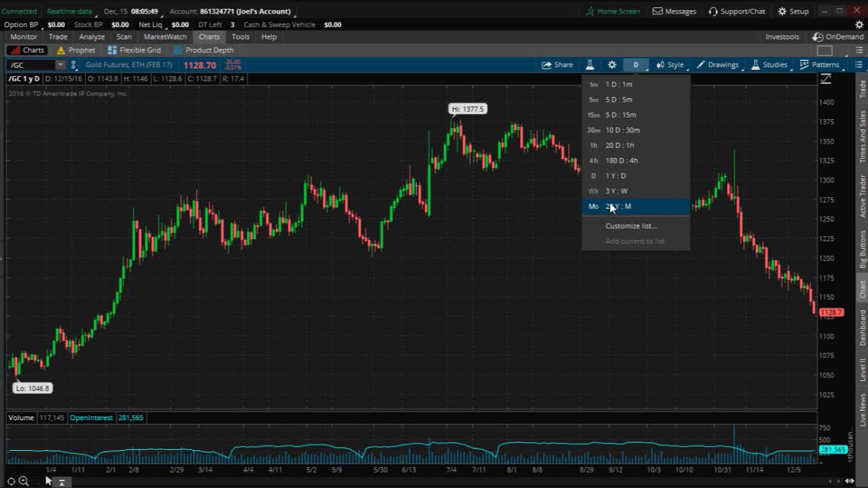The image size is (868, 488).
Task: Click the /GC symbol input field
Action: [x=31, y=65]
